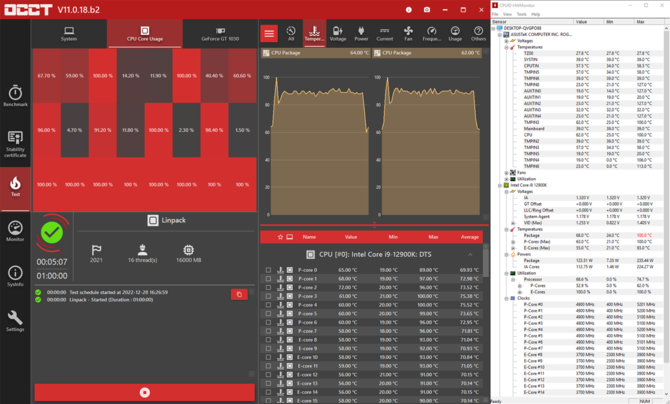Tick the checkbox for P-core 0
This screenshot has width=670, height=404.
268,270
